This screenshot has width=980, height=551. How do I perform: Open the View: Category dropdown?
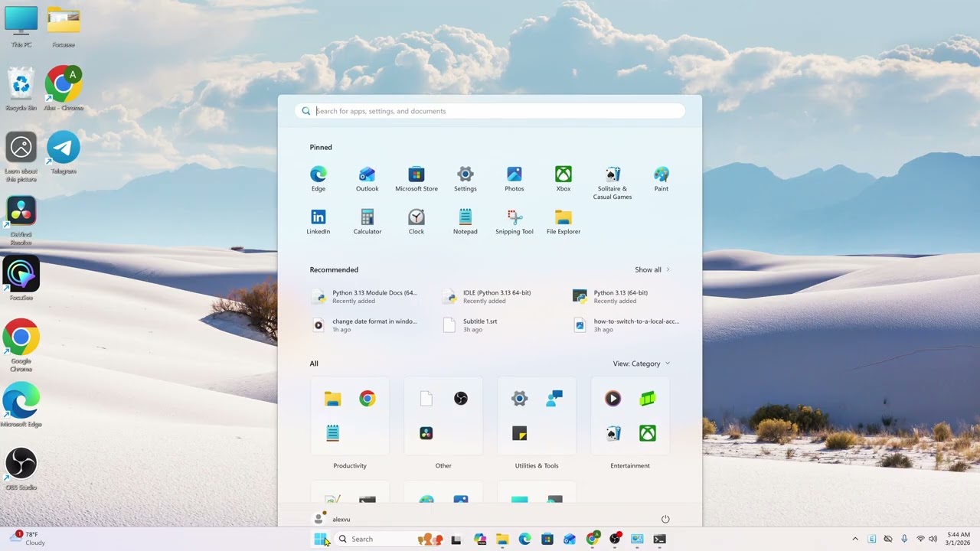click(642, 364)
